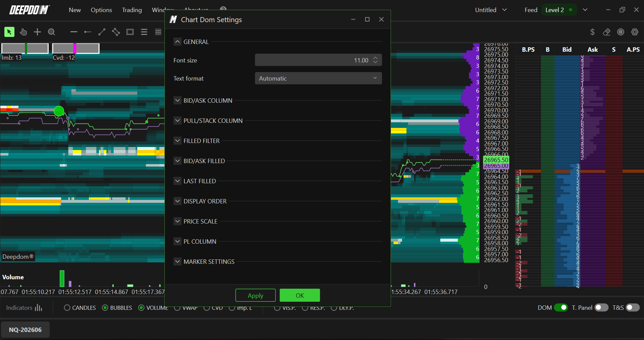Open the Indicators bar-chart icon
644x340 pixels.
click(39, 308)
